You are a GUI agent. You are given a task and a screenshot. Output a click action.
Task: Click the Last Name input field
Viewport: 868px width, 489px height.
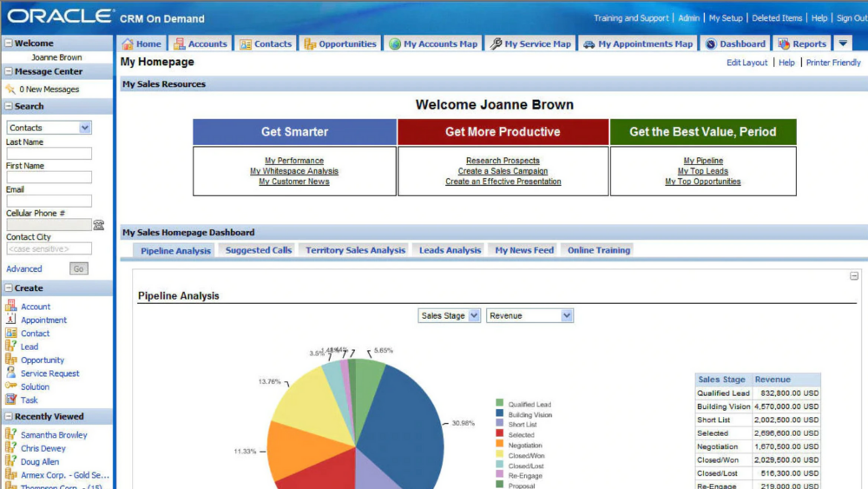[49, 154]
